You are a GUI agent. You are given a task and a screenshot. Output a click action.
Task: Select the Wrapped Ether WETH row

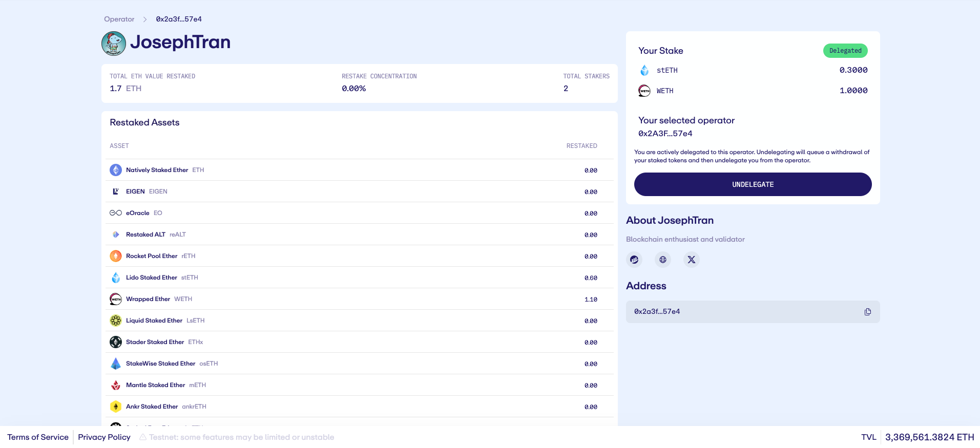tap(359, 299)
